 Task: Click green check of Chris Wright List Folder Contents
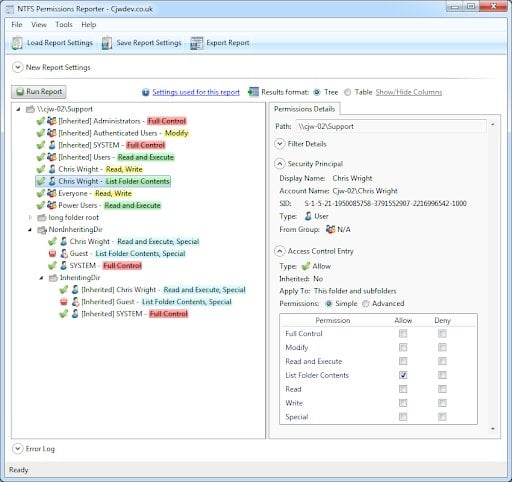coord(41,181)
